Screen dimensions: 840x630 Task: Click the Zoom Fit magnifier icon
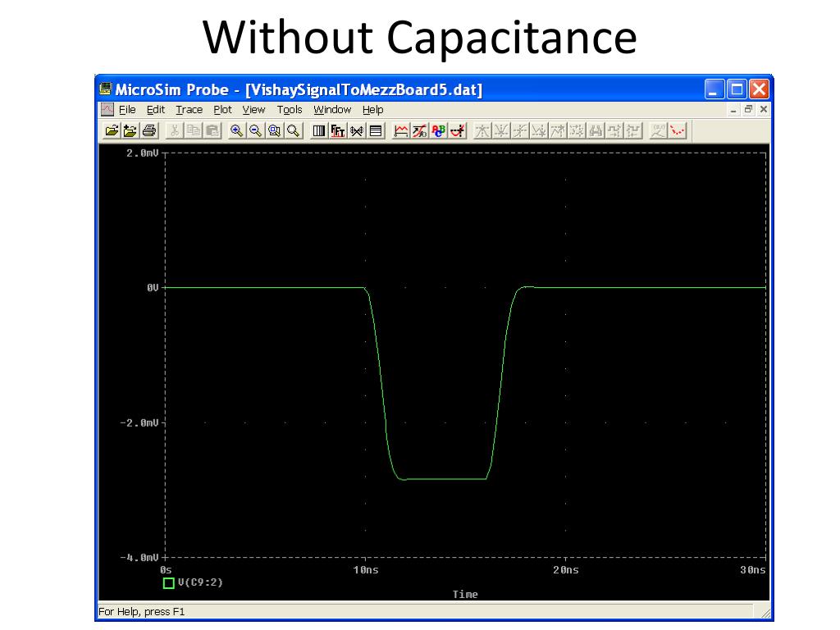click(x=294, y=130)
